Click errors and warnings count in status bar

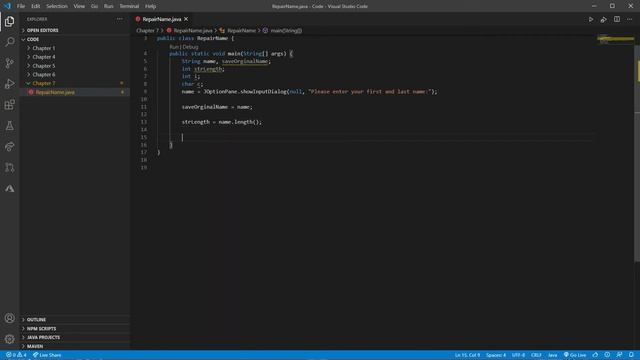16,355
